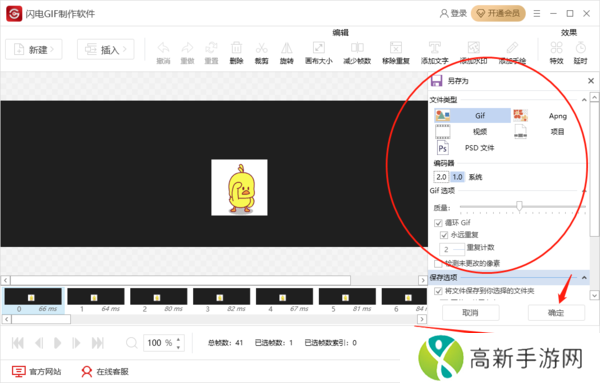Click the Undo (撤消) toolbar icon

point(163,49)
